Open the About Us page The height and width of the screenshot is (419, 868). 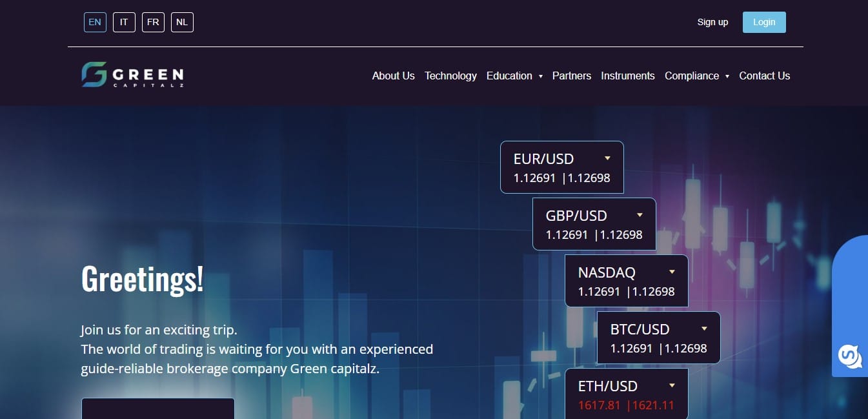click(x=393, y=76)
